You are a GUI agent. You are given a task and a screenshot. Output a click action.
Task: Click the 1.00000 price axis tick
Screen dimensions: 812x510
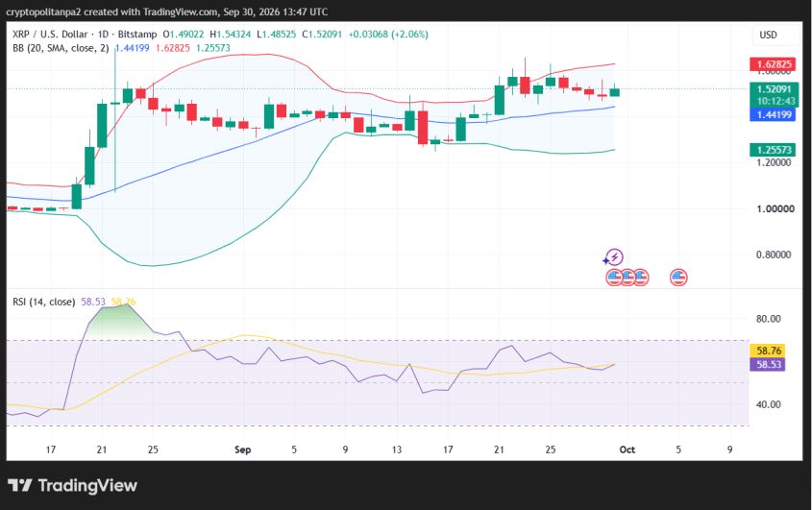point(775,208)
